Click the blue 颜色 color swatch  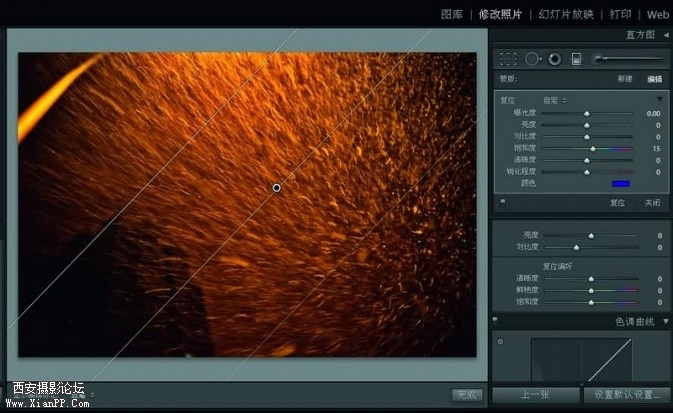[x=621, y=183]
